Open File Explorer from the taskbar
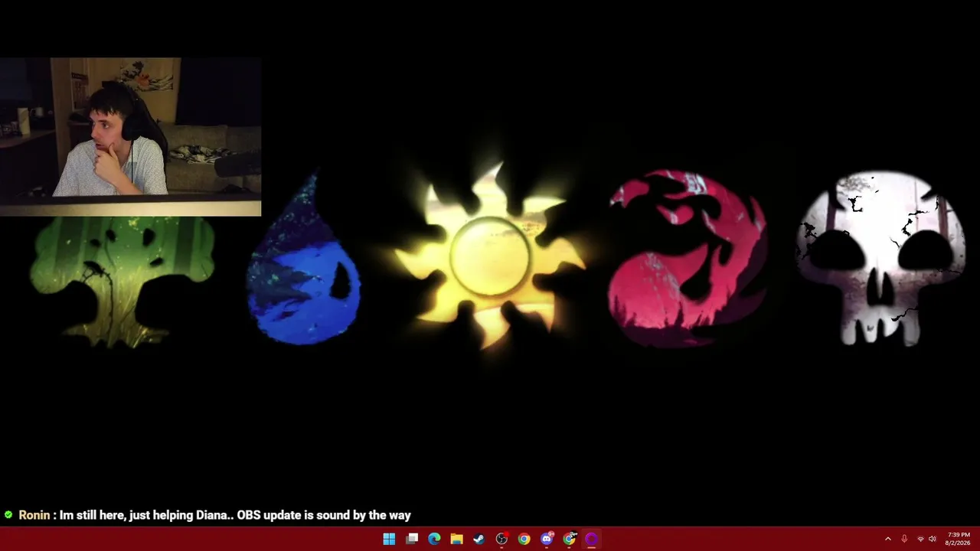The height and width of the screenshot is (551, 980). [456, 539]
